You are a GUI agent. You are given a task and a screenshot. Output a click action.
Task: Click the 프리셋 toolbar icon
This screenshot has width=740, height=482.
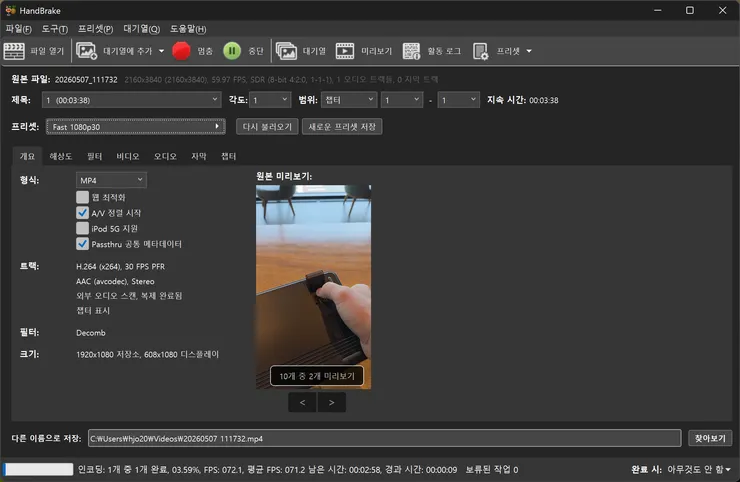tap(480, 51)
